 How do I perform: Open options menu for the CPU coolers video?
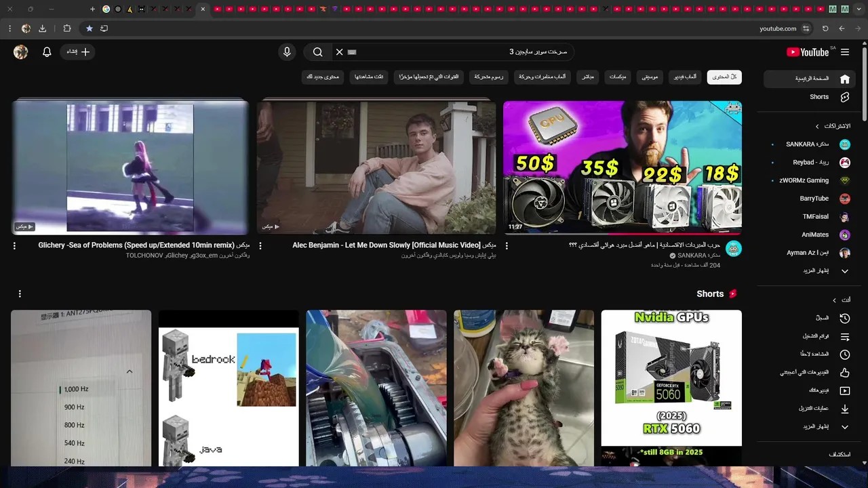[x=507, y=246]
